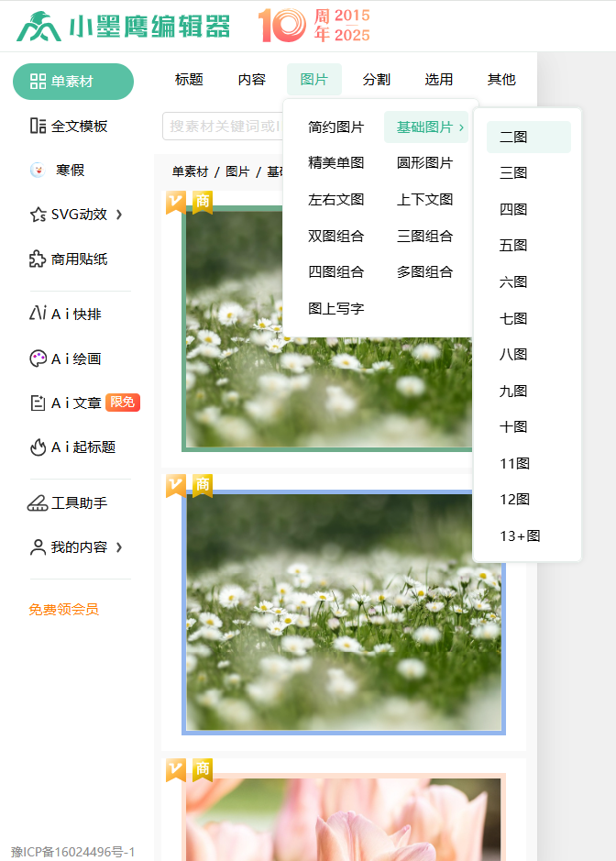Click the 商 badge on the first flower template
The width and height of the screenshot is (616, 861).
(203, 202)
